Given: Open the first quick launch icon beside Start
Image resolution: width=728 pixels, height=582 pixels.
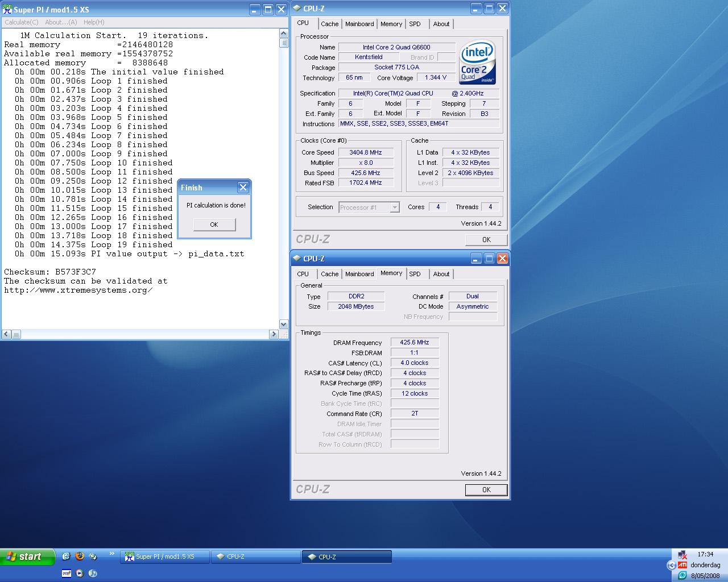Looking at the screenshot, I should coord(67,556).
